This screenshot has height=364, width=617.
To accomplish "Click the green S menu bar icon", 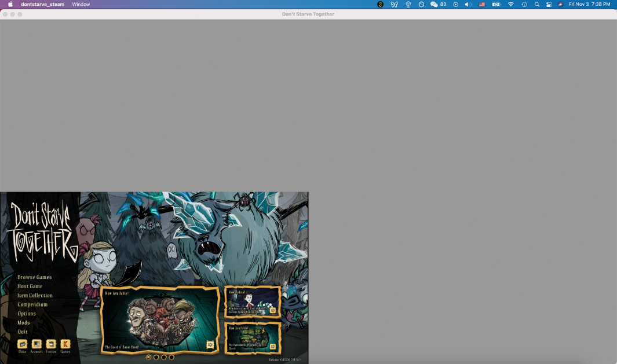I will pos(380,4).
